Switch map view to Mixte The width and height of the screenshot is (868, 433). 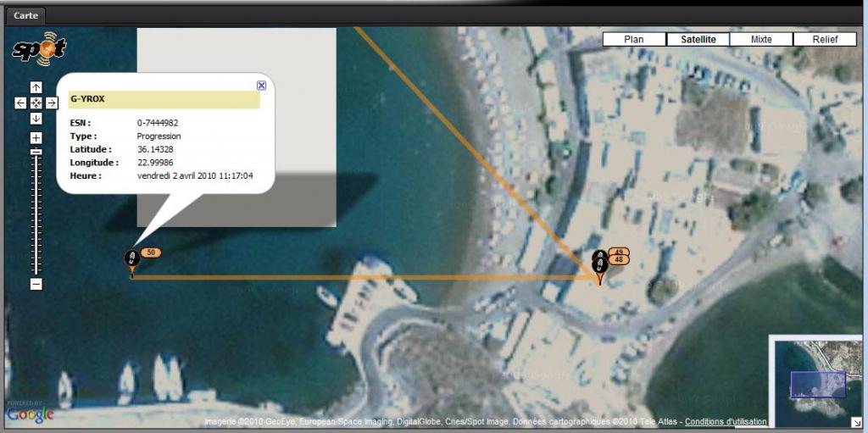pos(761,39)
